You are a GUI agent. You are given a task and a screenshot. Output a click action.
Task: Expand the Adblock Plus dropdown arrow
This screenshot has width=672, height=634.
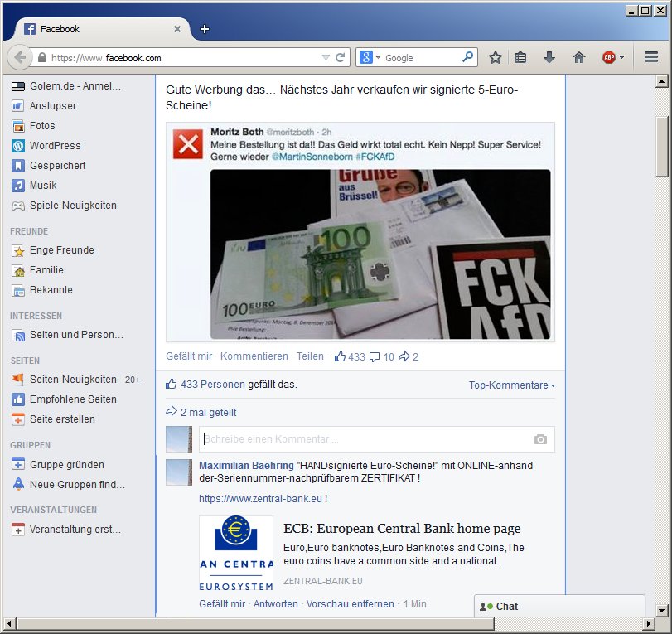click(621, 57)
